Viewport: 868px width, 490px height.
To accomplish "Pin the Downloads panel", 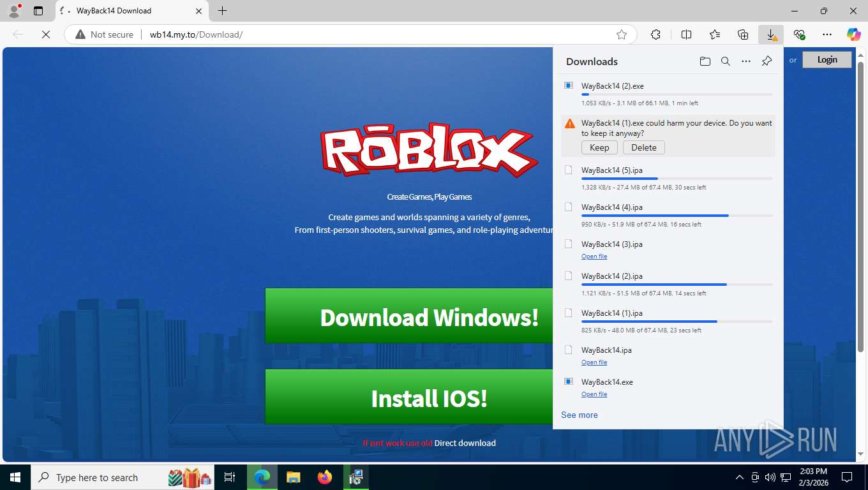I will [x=767, y=61].
